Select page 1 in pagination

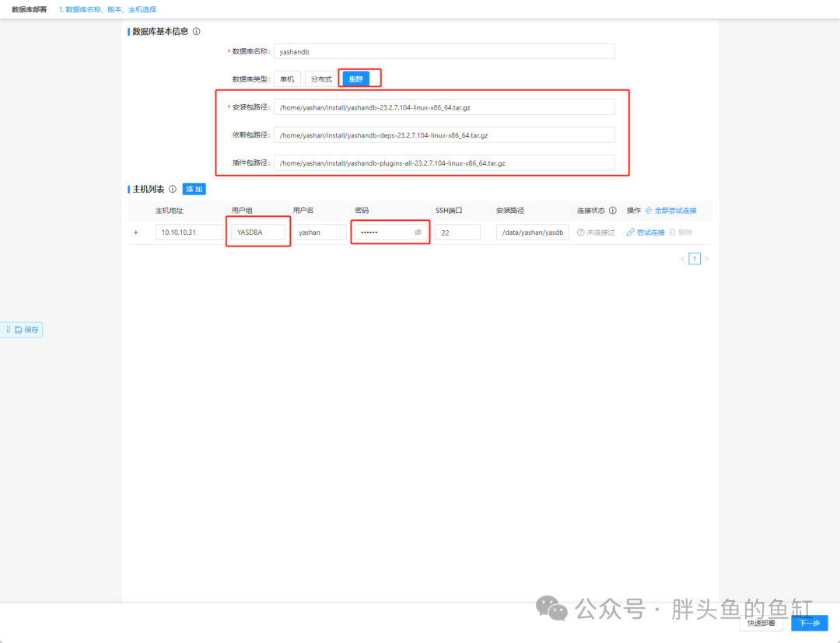click(695, 259)
